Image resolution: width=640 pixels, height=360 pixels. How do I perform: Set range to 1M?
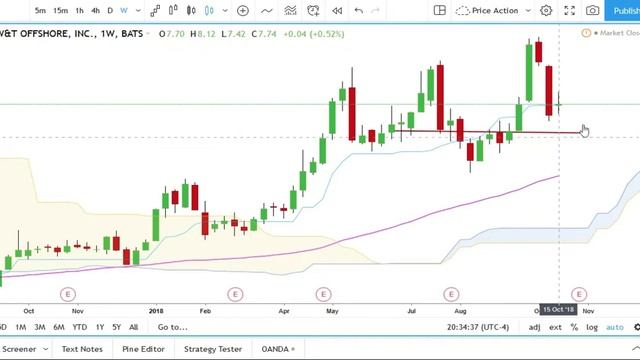click(21, 327)
